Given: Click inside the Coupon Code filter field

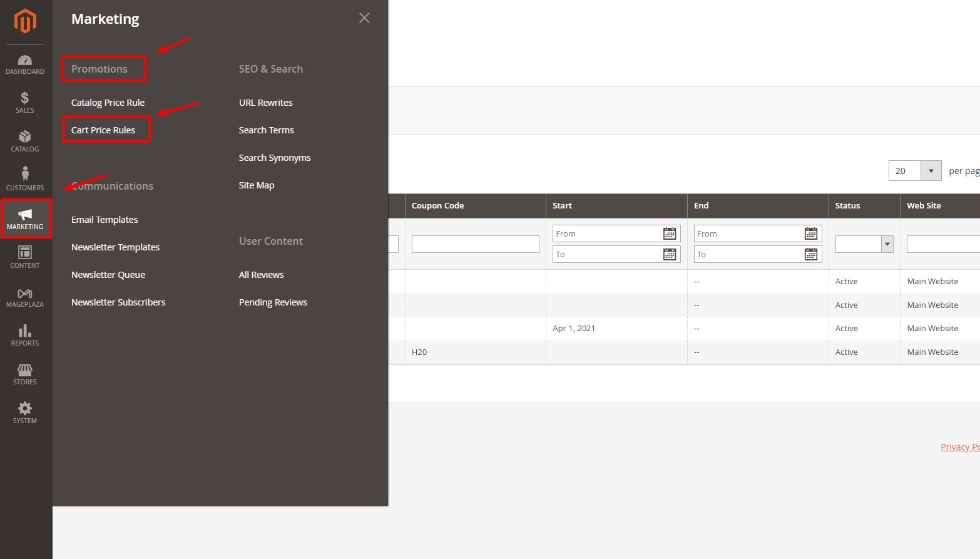Looking at the screenshot, I should click(x=475, y=244).
